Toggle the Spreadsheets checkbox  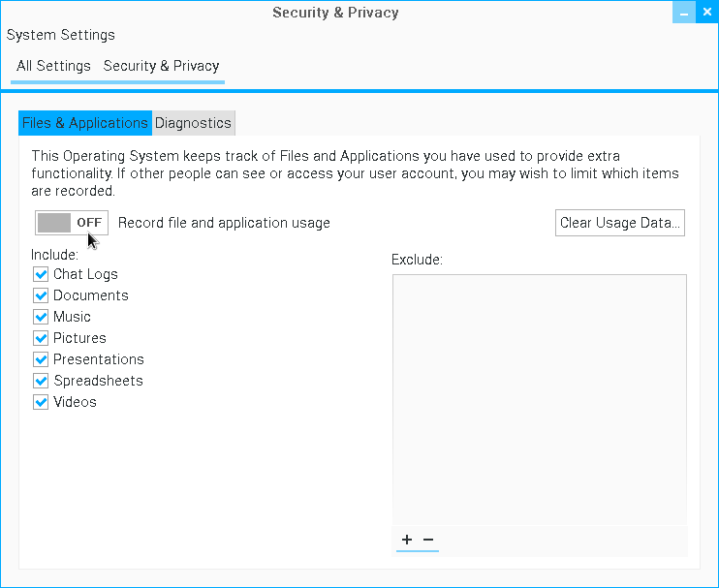pos(41,381)
